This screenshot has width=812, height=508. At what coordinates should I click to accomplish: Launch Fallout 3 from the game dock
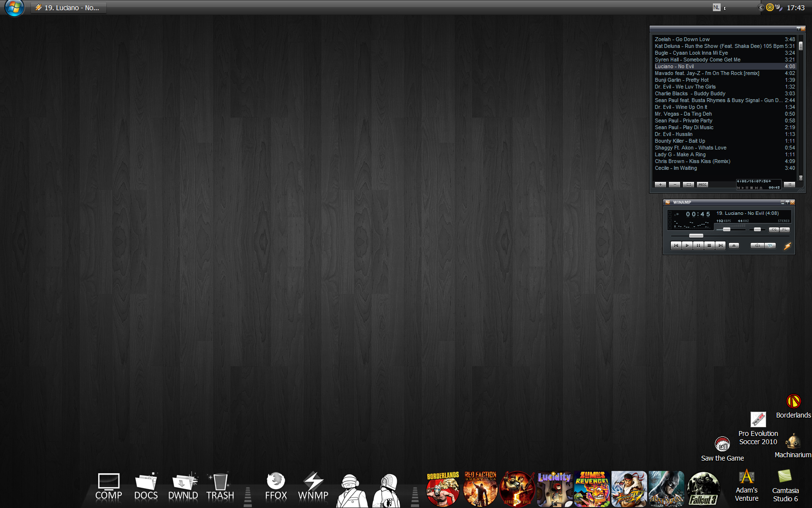click(703, 489)
